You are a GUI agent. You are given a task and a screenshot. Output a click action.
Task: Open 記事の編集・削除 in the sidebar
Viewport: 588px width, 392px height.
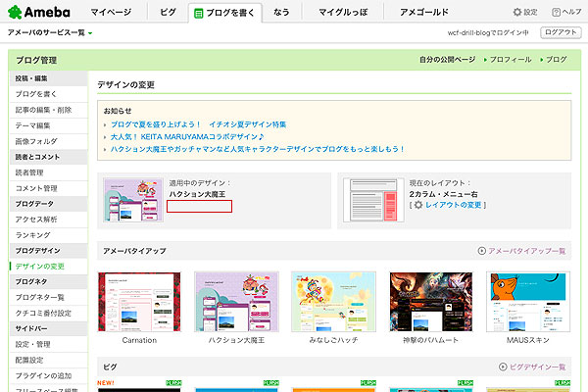tap(49, 110)
